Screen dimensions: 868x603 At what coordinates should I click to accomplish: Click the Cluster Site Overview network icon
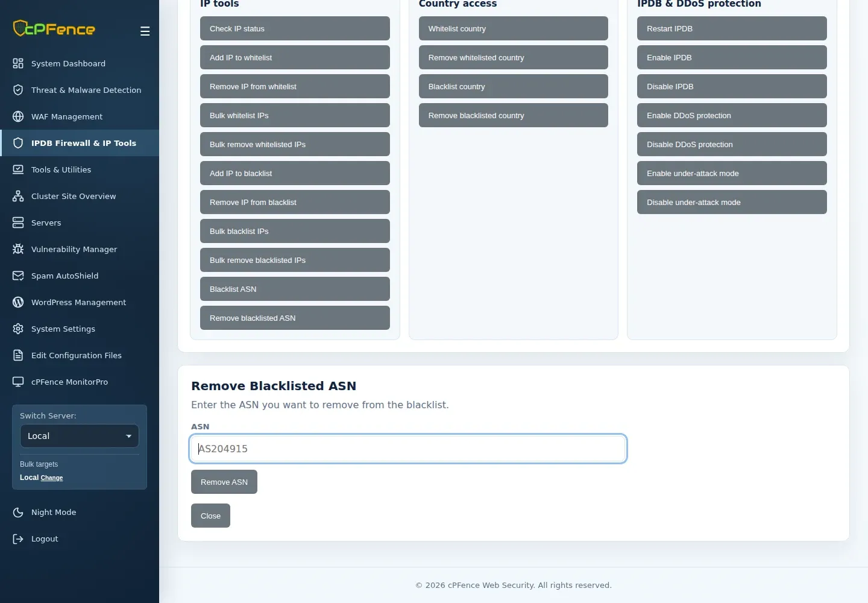[x=18, y=196]
